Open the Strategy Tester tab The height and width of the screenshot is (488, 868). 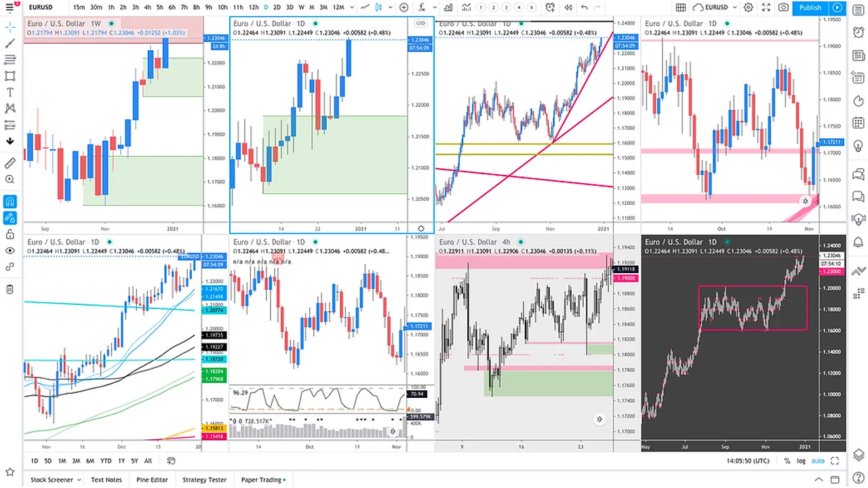204,479
